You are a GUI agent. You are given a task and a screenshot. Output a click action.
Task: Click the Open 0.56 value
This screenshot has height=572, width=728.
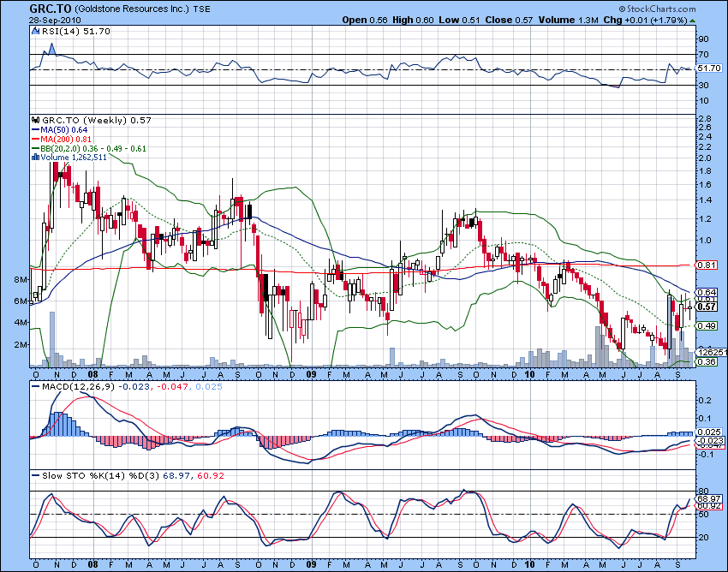[x=365, y=20]
